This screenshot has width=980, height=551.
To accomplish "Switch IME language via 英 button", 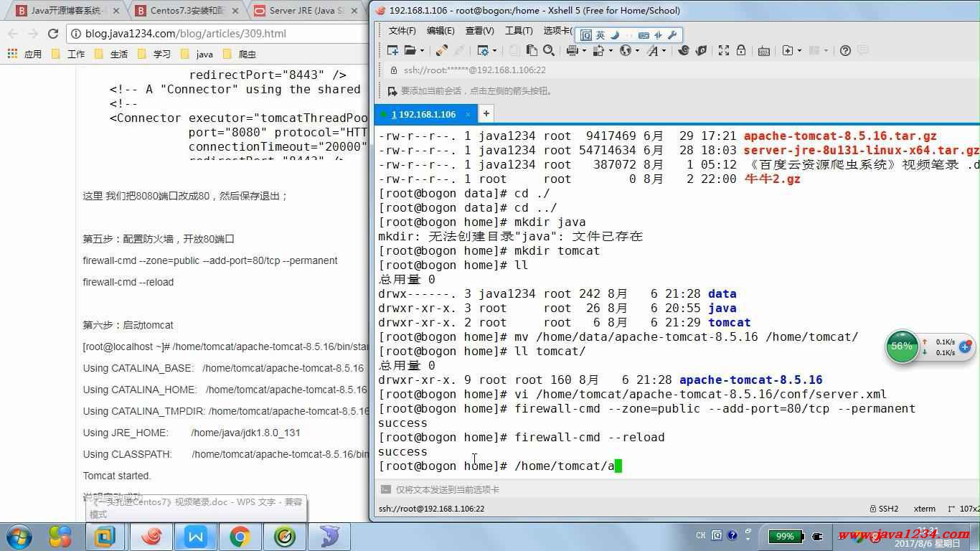I will 600,35.
